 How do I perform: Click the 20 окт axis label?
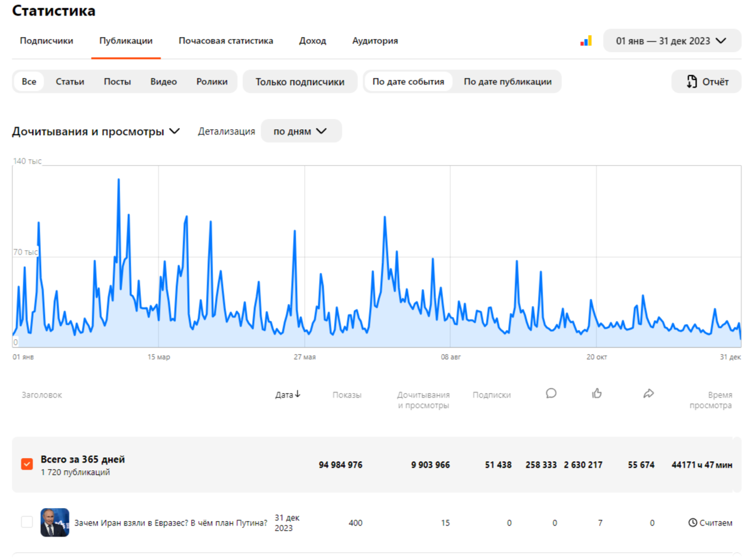596,357
